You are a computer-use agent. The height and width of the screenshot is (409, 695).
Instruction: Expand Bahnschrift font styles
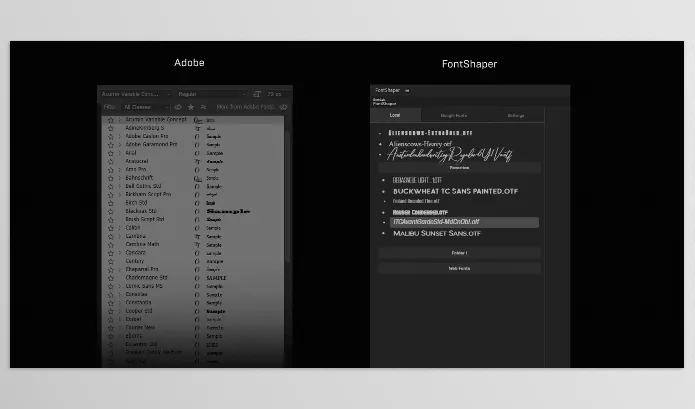[x=120, y=178]
